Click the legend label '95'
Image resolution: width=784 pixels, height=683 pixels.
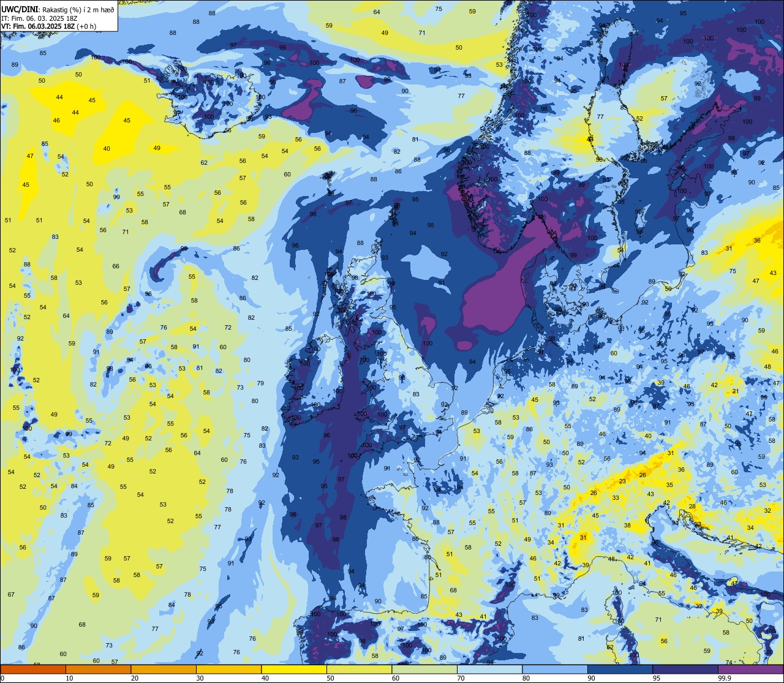[657, 678]
